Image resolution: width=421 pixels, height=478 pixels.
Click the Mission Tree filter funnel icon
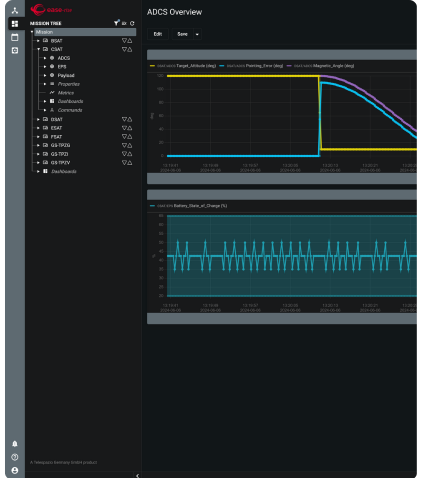116,23
